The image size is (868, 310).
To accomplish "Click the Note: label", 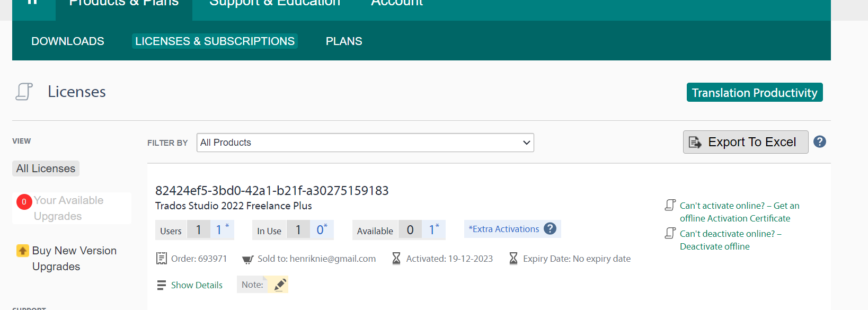I will point(252,285).
